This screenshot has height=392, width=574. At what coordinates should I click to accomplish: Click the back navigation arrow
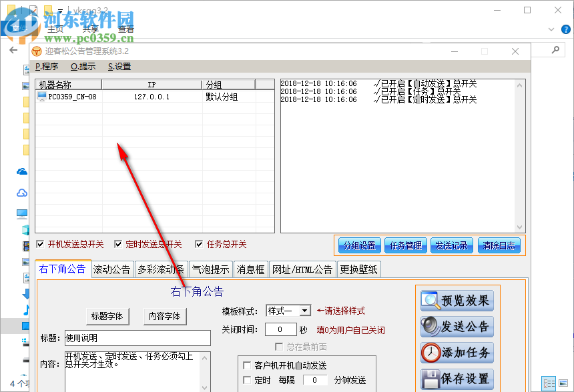tap(13, 51)
